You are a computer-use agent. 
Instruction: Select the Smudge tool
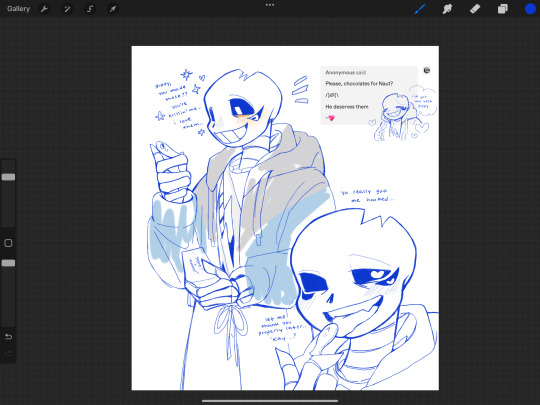[447, 9]
